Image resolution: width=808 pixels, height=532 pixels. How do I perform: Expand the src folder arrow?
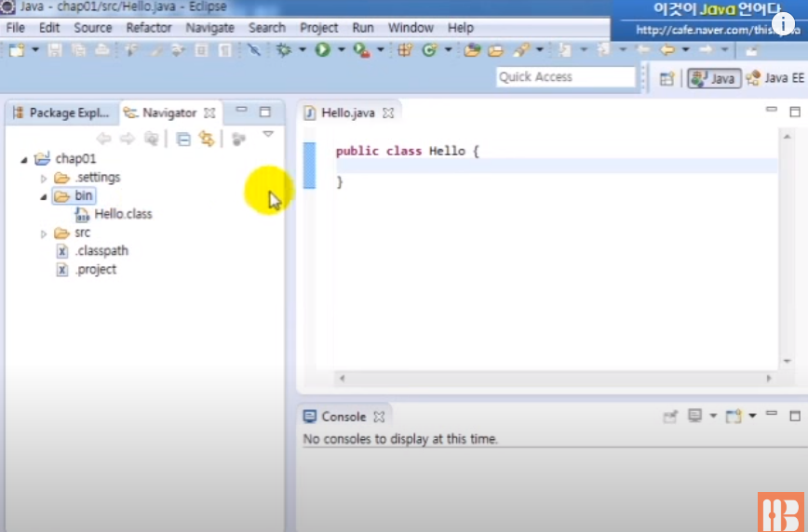point(43,233)
